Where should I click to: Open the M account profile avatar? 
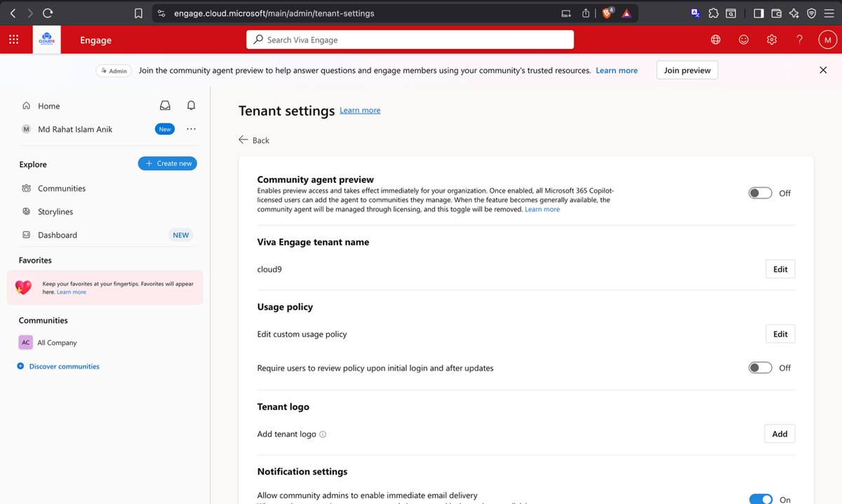[x=827, y=40]
